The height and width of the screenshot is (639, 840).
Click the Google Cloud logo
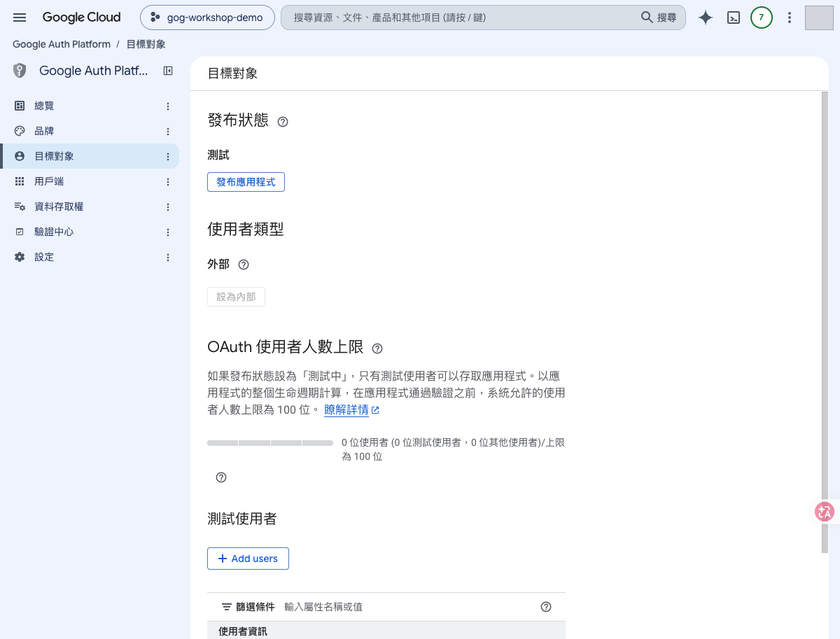(81, 17)
